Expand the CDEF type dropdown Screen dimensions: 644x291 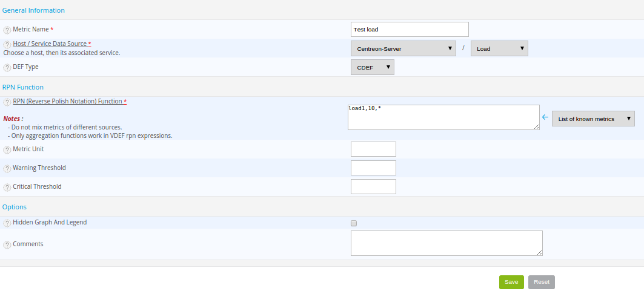click(372, 67)
